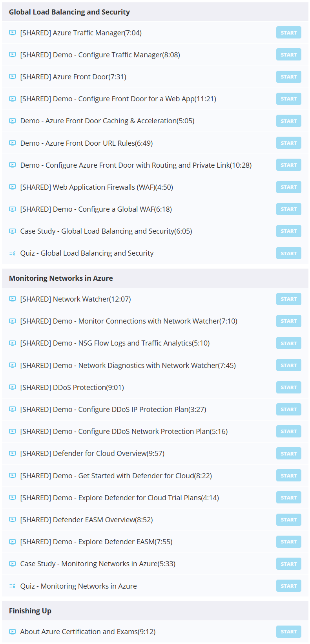Open Demo - Azure Front Door URL Rules(6:49)
310x644 pixels.
[x=86, y=143]
